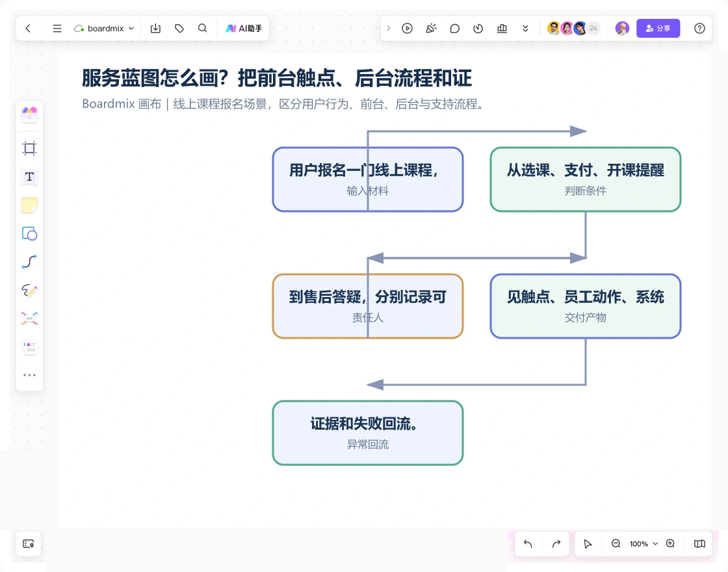Open the tag label icon
Image resolution: width=728 pixels, height=572 pixels.
[x=179, y=29]
